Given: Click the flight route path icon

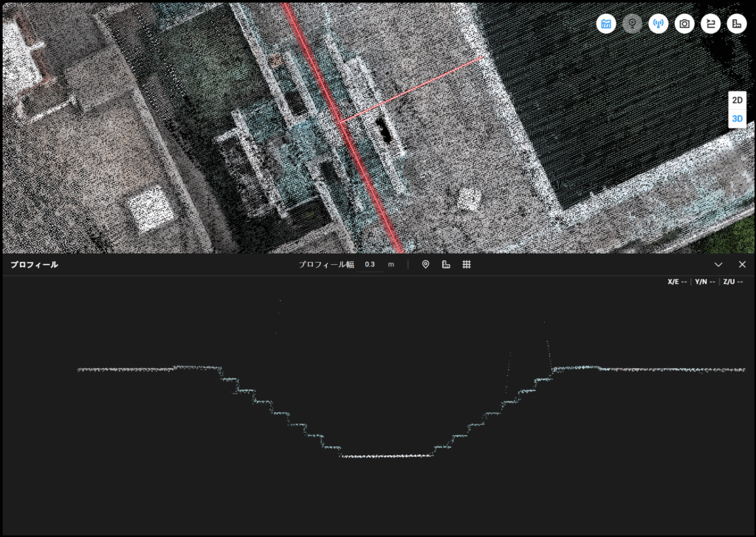Looking at the screenshot, I should [710, 24].
